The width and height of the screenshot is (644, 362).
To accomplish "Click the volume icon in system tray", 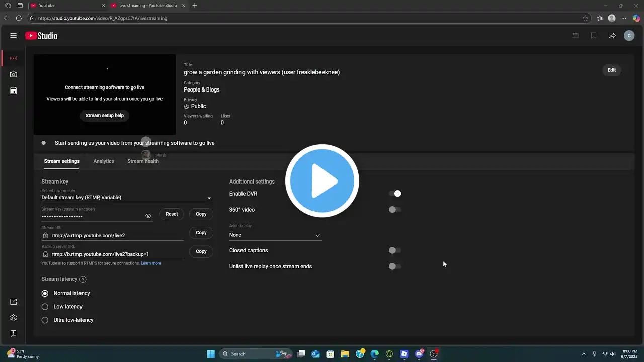I will tap(612, 354).
